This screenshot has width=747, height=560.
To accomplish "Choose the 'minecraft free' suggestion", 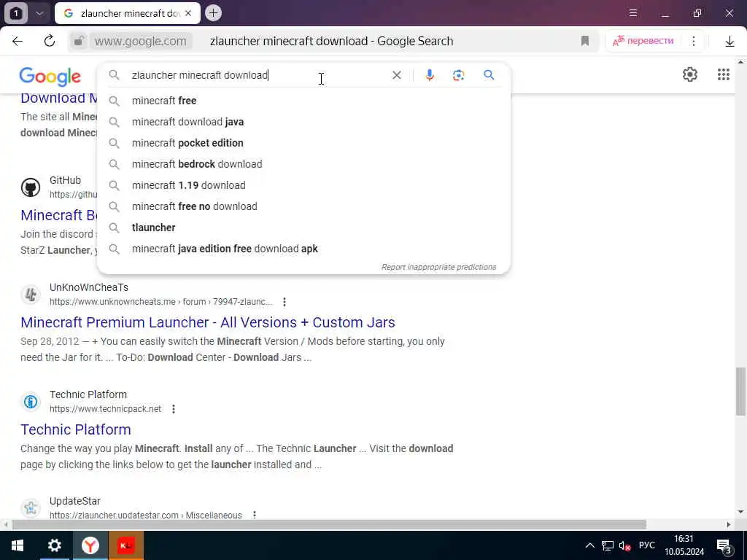I will tap(303, 101).
